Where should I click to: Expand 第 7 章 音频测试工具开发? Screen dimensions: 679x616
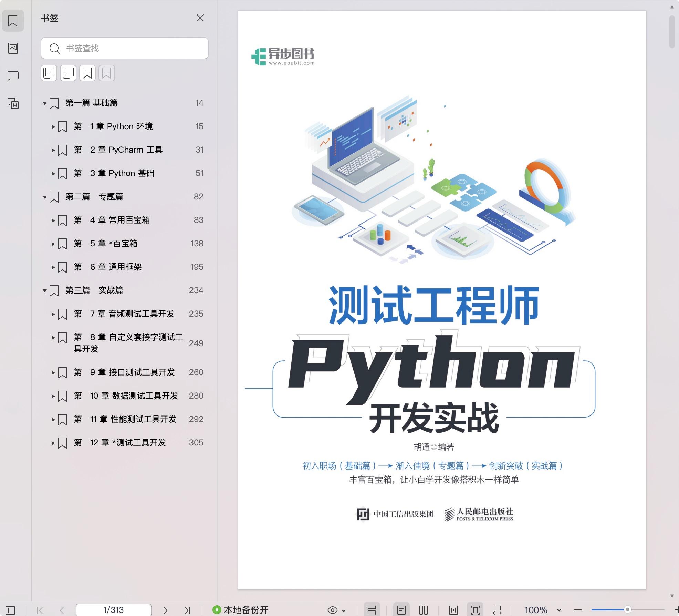tap(53, 314)
